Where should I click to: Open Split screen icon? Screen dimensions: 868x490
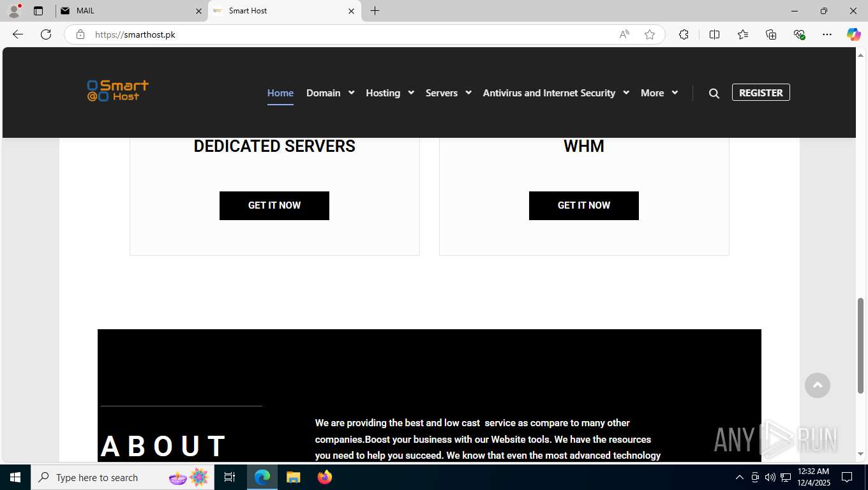(x=714, y=34)
